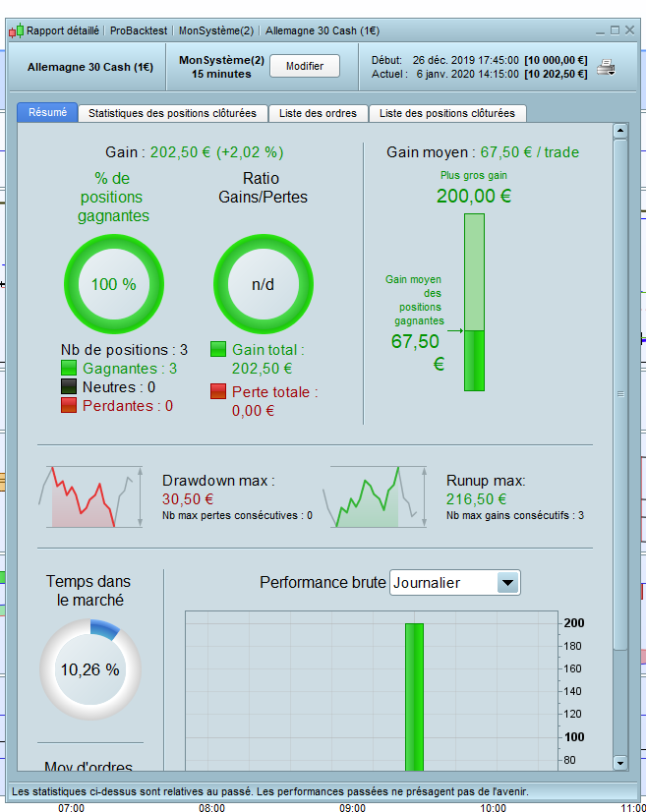
Task: Click the candlestick icon in the title bar
Action: click(x=16, y=30)
